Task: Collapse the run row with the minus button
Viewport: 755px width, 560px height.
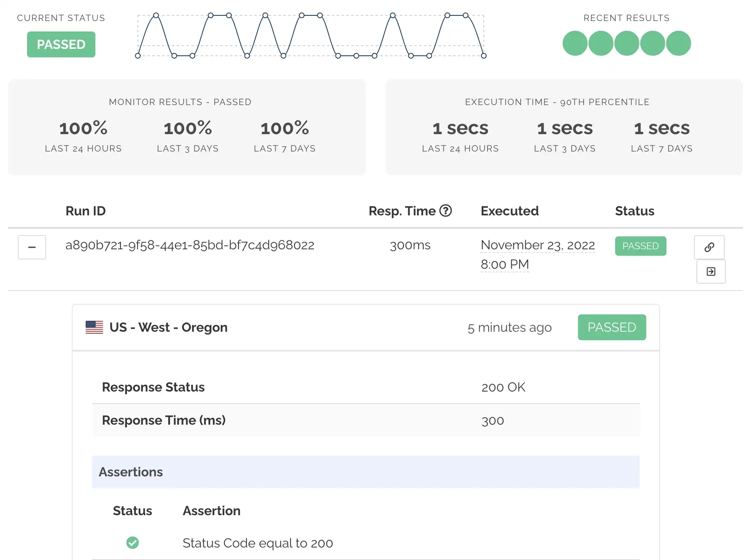Action: 32,247
